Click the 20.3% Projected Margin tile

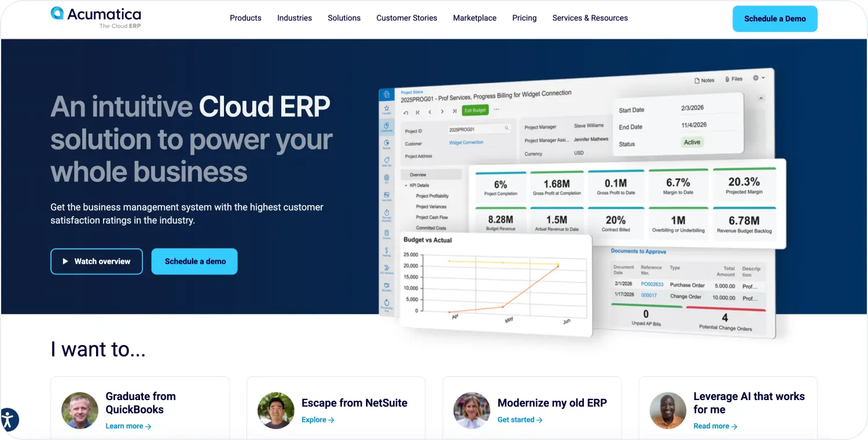tap(744, 185)
